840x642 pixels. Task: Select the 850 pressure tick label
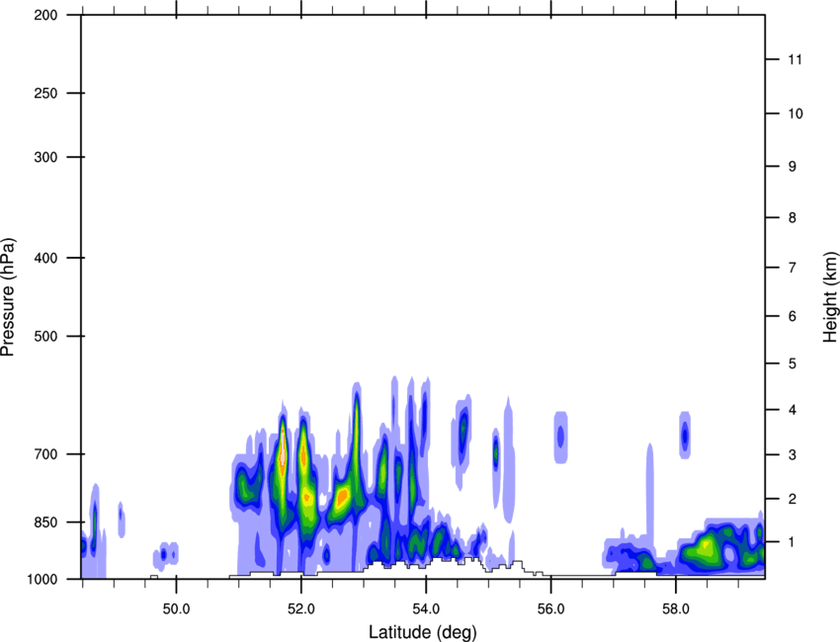pos(45,522)
